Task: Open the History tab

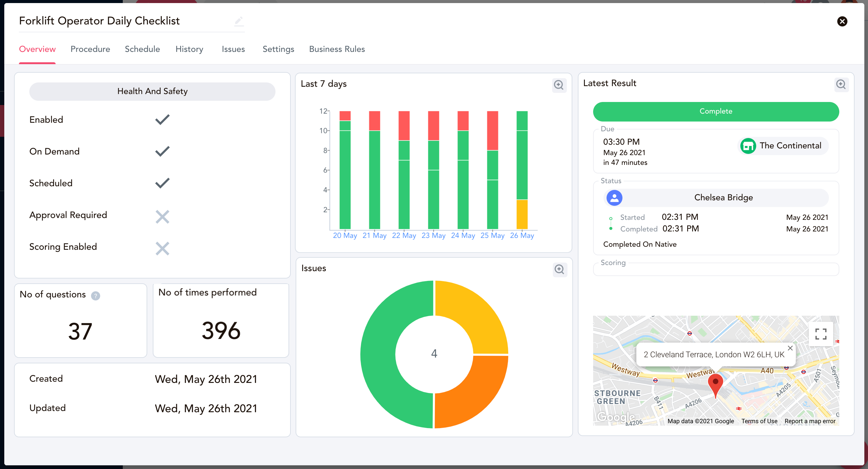Action: pyautogui.click(x=189, y=49)
